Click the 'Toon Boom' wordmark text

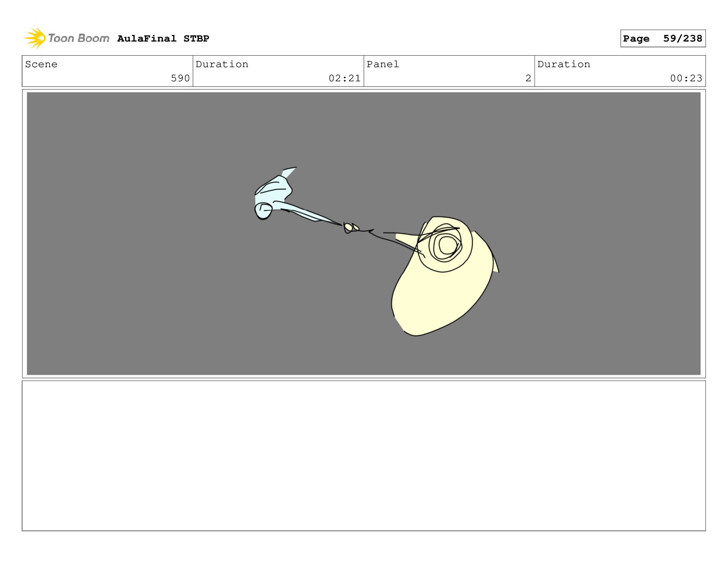79,38
